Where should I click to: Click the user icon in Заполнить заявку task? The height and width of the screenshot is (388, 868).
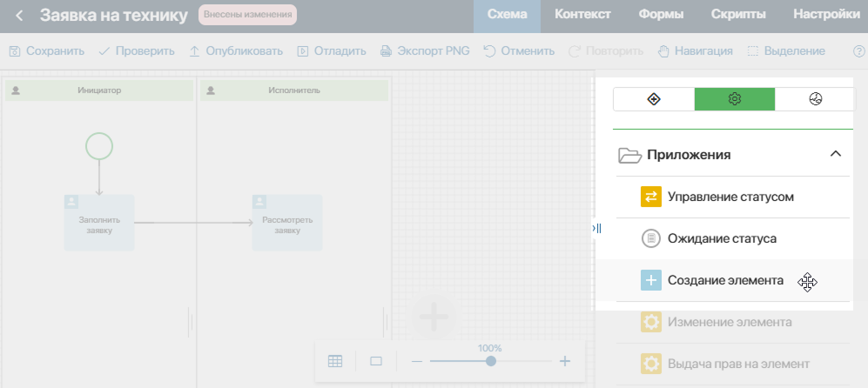pos(71,202)
